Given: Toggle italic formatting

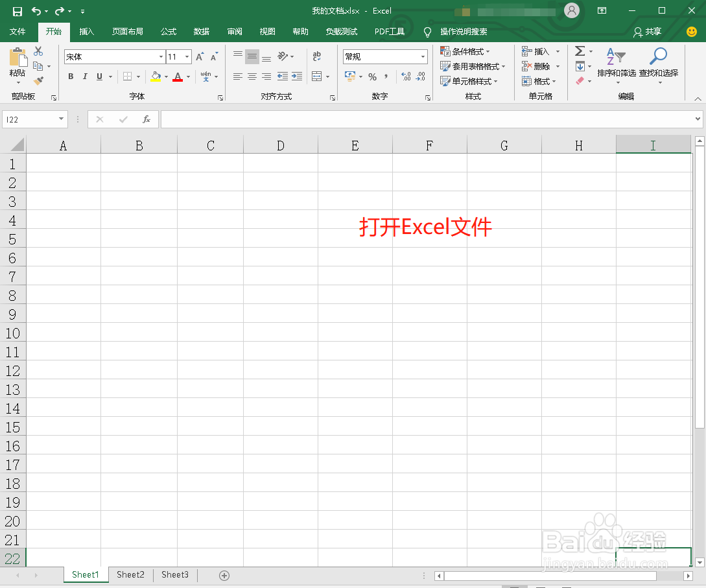Looking at the screenshot, I should (85, 76).
